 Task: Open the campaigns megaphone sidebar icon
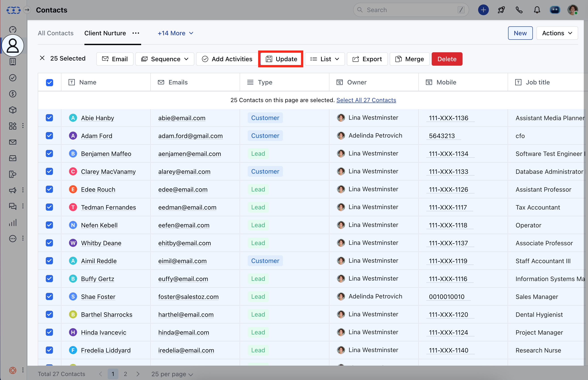(13, 190)
